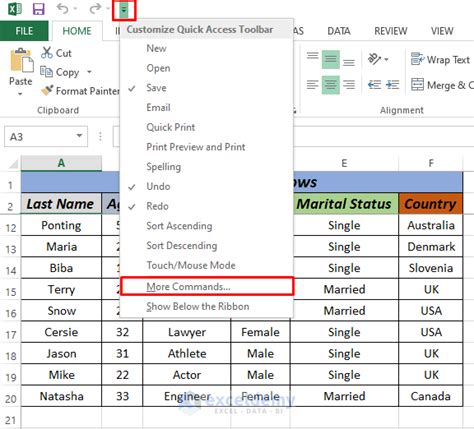Select the Cut scissors icon
Screen dimensions: 474x429
click(x=47, y=53)
